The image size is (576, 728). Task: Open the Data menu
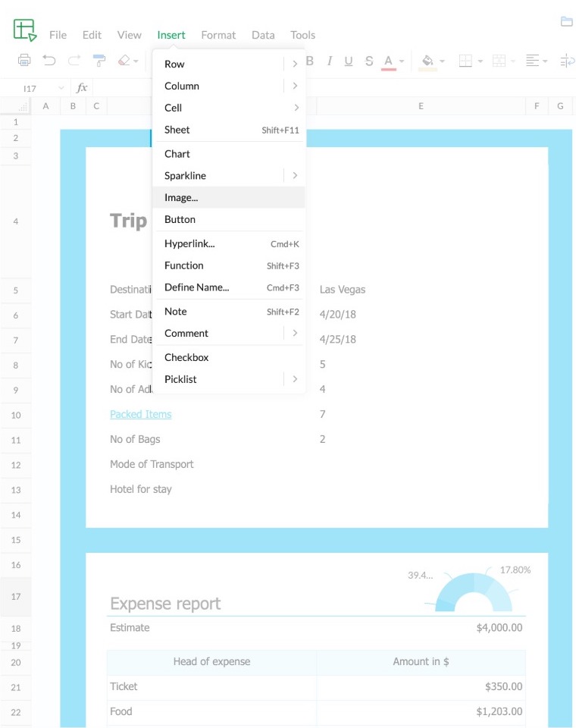263,35
